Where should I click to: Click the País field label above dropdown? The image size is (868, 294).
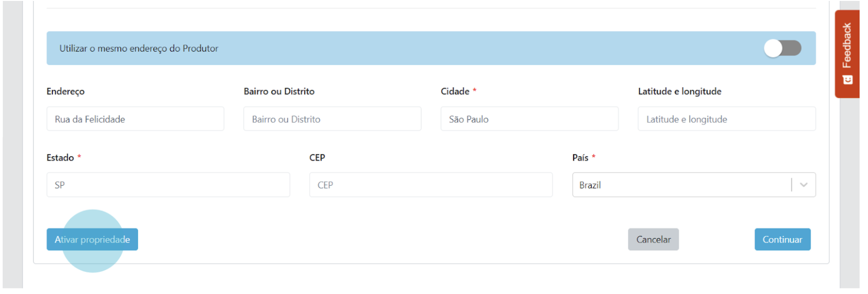point(580,158)
